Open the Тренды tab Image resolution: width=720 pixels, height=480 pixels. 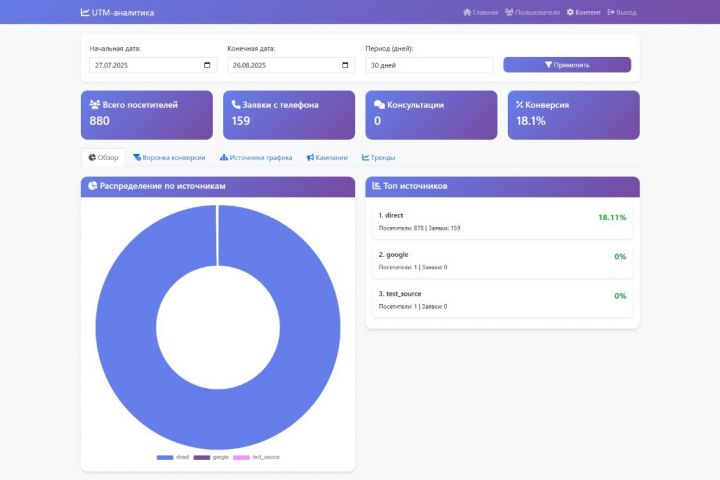coord(379,157)
